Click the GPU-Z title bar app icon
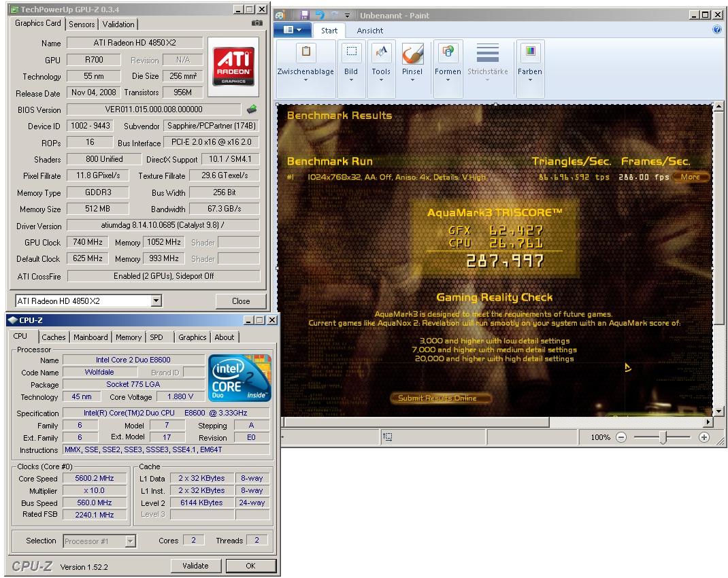The height and width of the screenshot is (578, 728). (x=14, y=10)
